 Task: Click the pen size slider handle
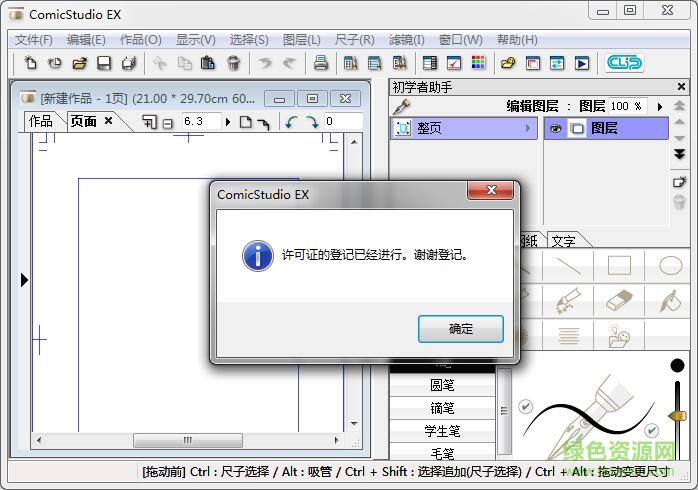tap(677, 416)
